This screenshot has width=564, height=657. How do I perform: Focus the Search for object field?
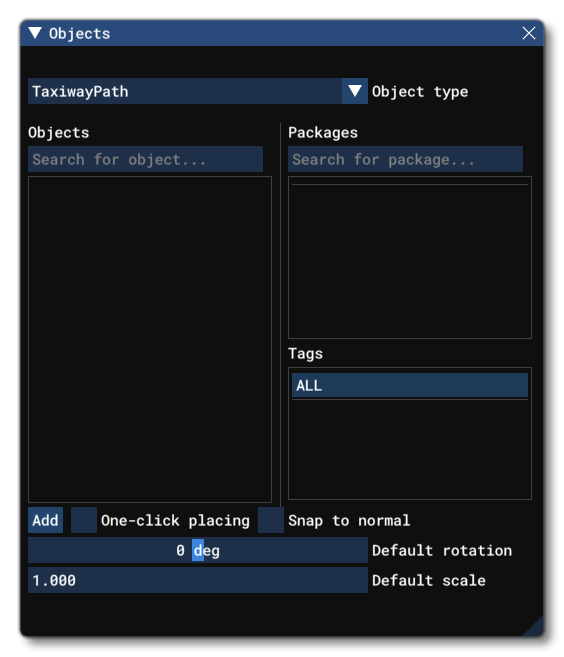(x=145, y=159)
